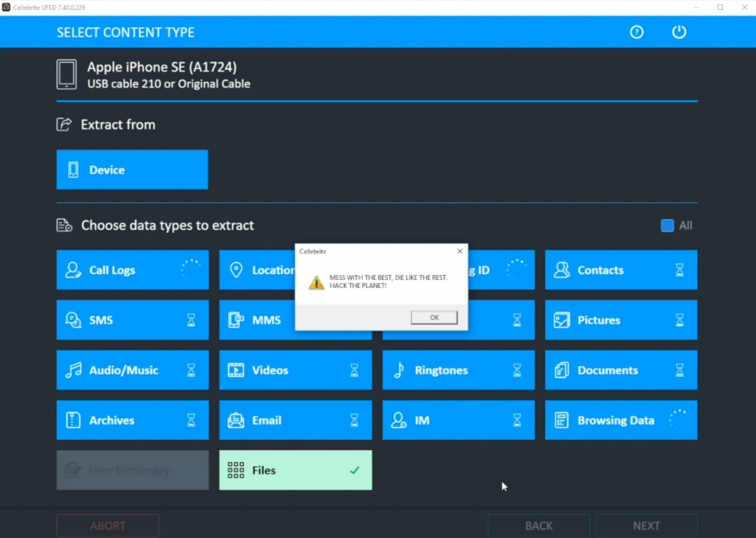The height and width of the screenshot is (538, 756).
Task: Click the power icon in header
Action: pos(679,32)
